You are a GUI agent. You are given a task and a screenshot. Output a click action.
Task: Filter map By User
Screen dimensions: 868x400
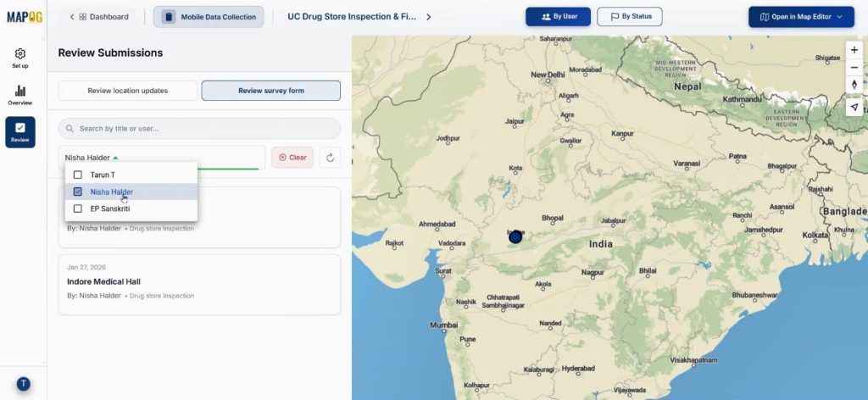click(558, 17)
